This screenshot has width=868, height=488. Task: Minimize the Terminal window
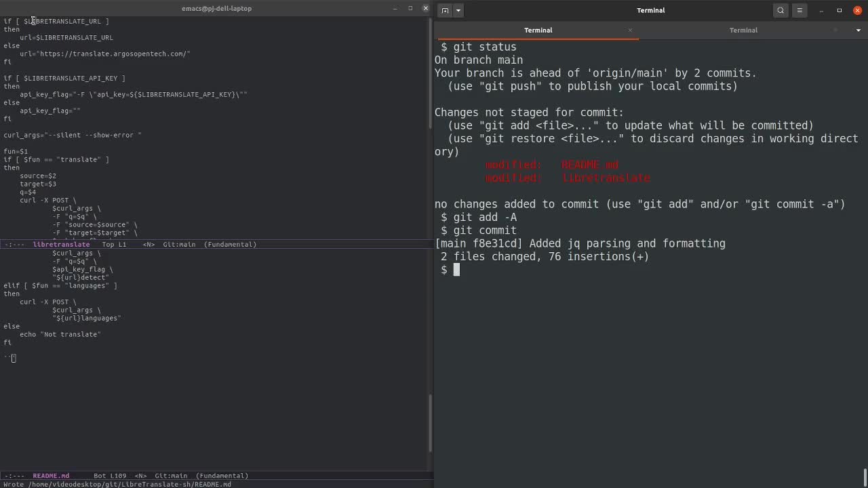pos(821,10)
